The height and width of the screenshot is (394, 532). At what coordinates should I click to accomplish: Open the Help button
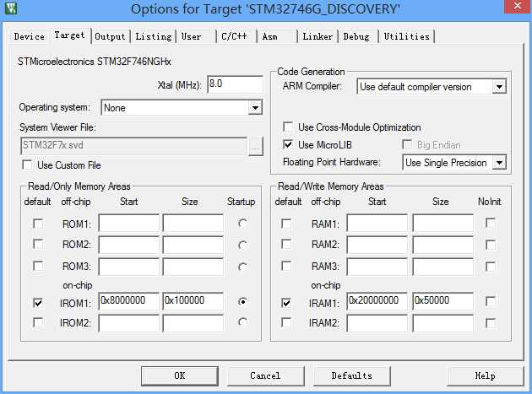pyautogui.click(x=485, y=375)
